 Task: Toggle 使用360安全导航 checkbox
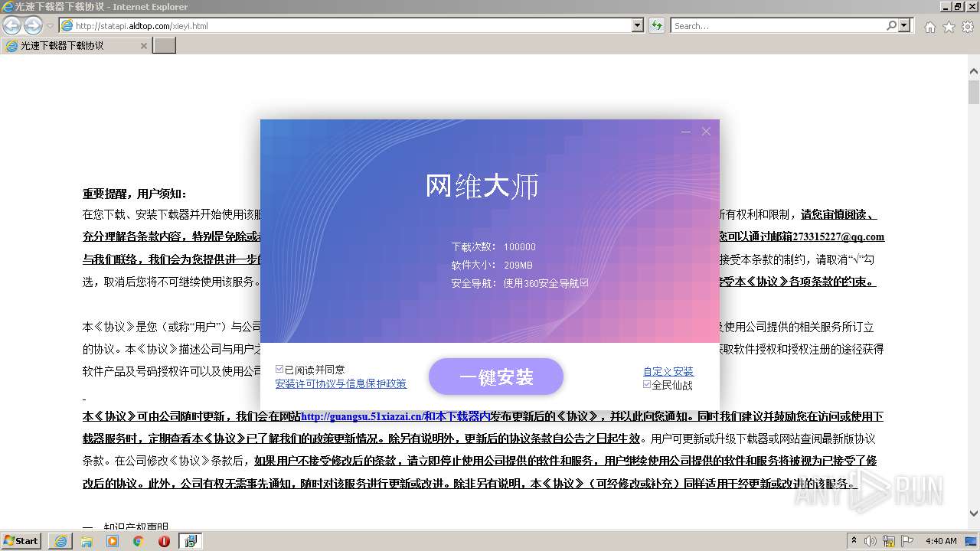coord(584,282)
